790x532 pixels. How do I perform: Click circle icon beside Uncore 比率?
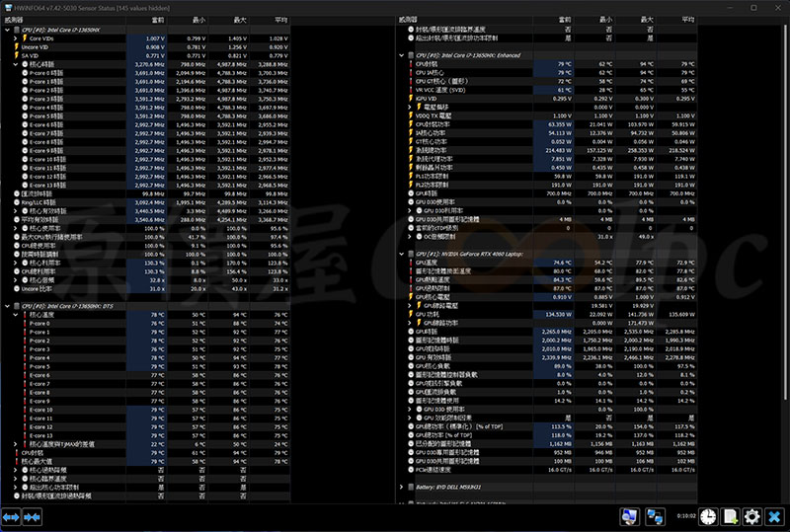point(17,288)
